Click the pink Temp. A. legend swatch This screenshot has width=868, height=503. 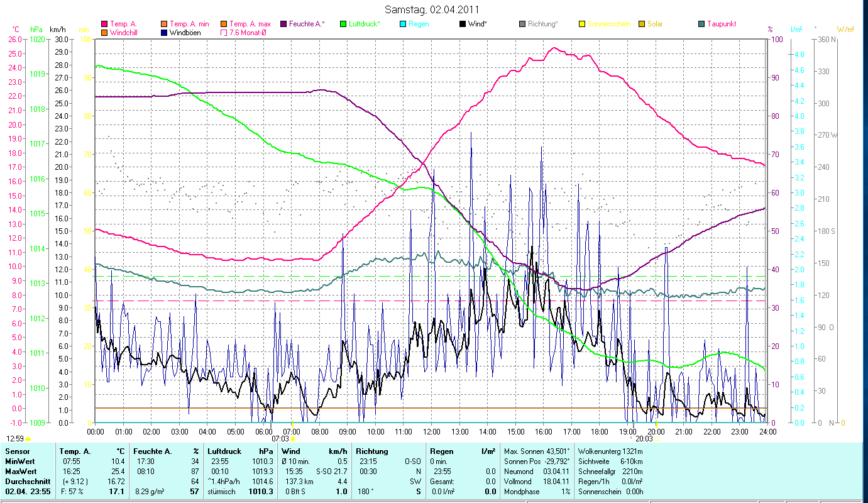[x=104, y=24]
